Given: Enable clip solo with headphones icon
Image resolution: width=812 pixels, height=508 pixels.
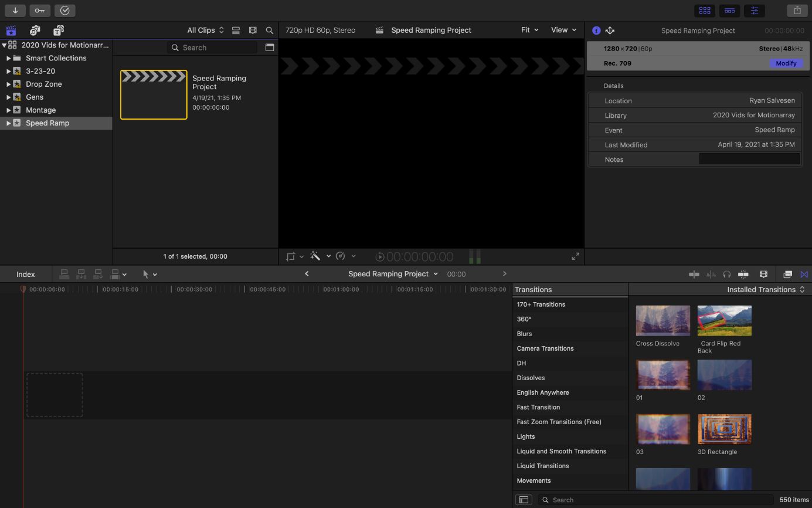Looking at the screenshot, I should 727,274.
